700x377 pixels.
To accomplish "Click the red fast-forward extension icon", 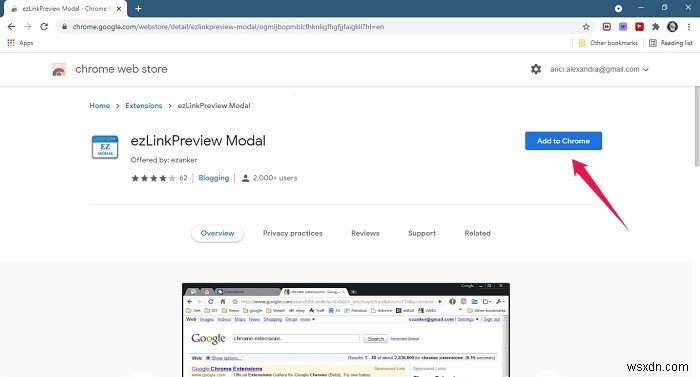I will 606,27.
